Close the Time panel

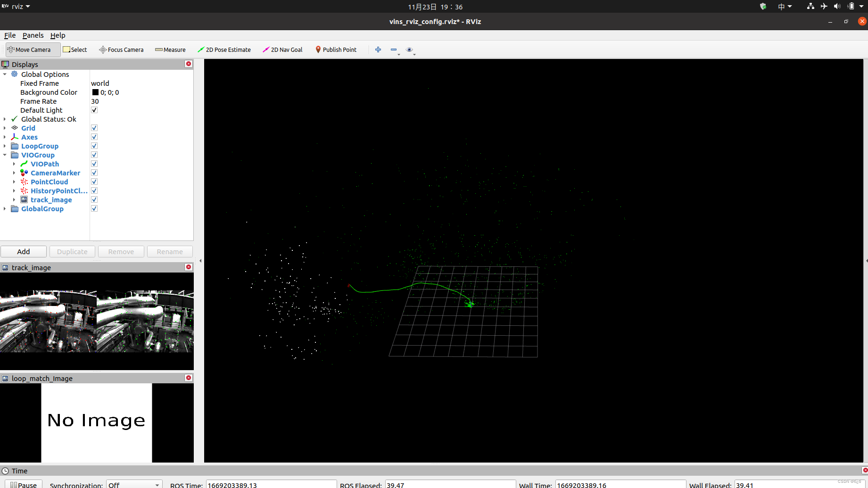click(865, 470)
